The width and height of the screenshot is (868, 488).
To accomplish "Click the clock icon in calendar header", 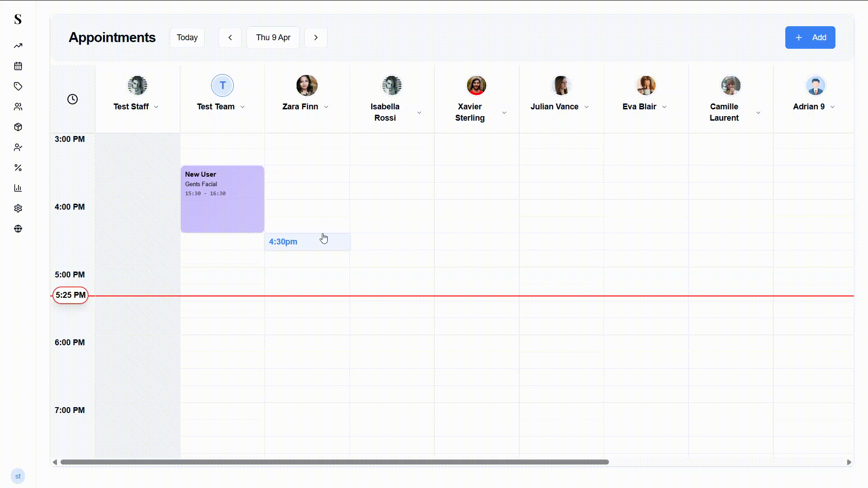I will click(x=72, y=99).
